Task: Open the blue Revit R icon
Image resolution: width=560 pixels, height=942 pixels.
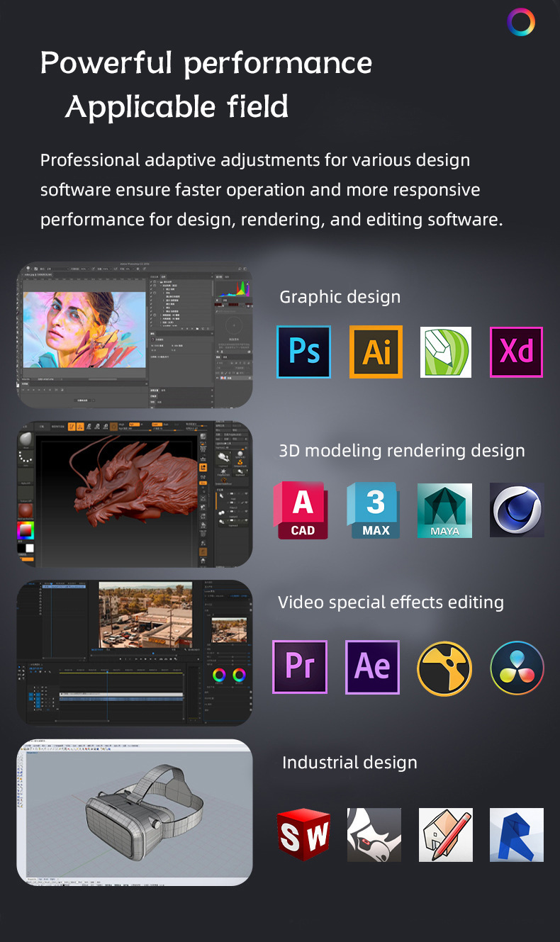Action: pyautogui.click(x=517, y=835)
